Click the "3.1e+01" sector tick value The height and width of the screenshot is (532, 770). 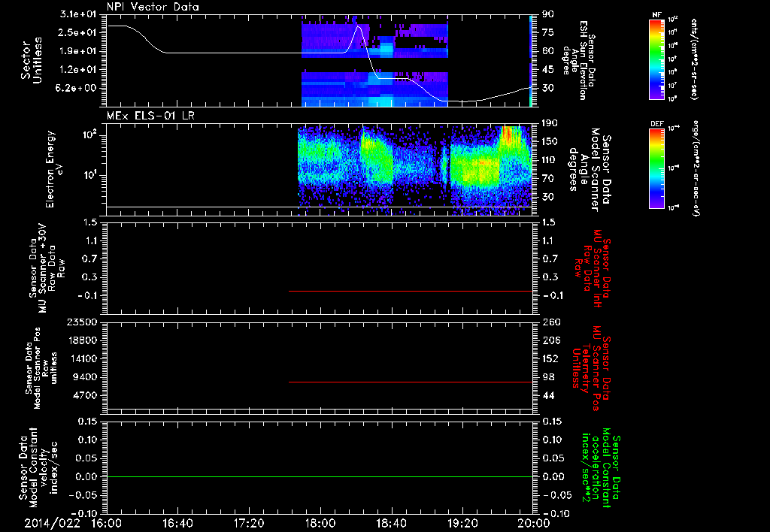click(x=77, y=14)
